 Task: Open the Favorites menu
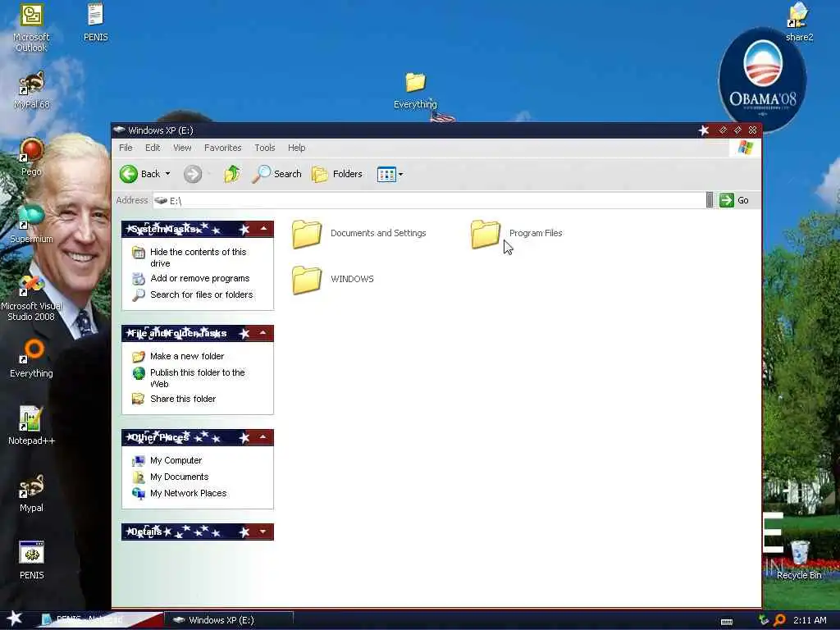[x=223, y=148]
